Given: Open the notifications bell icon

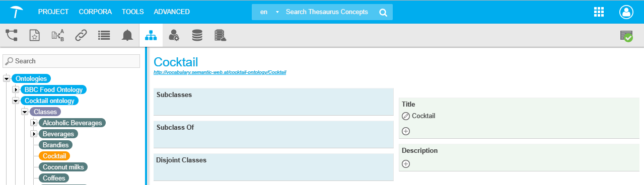Looking at the screenshot, I should point(127,35).
